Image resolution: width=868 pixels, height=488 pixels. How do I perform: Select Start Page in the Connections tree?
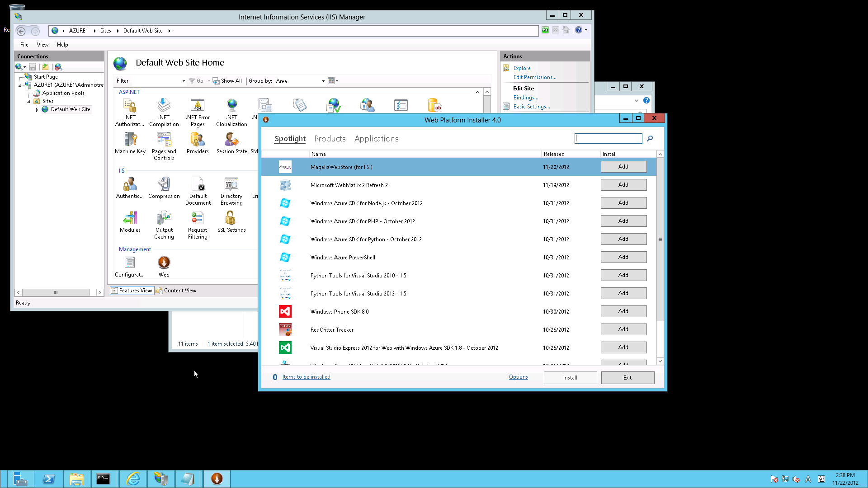[46, 77]
